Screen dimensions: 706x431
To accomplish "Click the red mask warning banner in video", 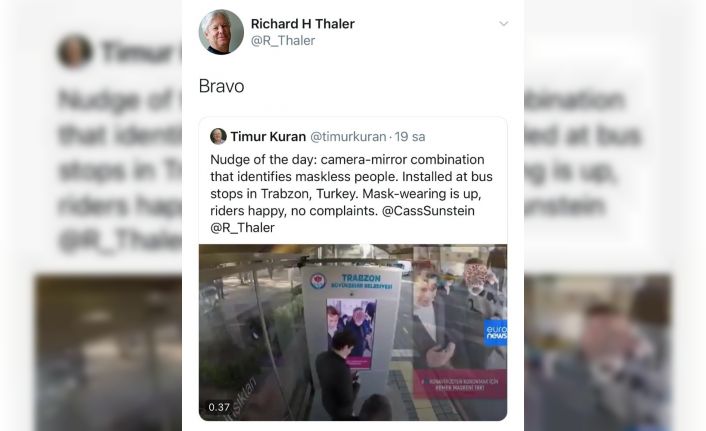I will (x=460, y=384).
